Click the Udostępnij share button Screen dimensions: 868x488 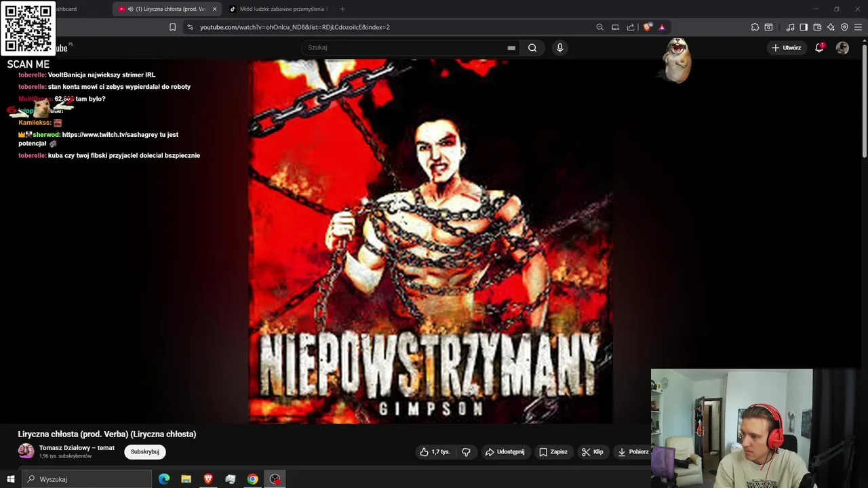pos(505,451)
